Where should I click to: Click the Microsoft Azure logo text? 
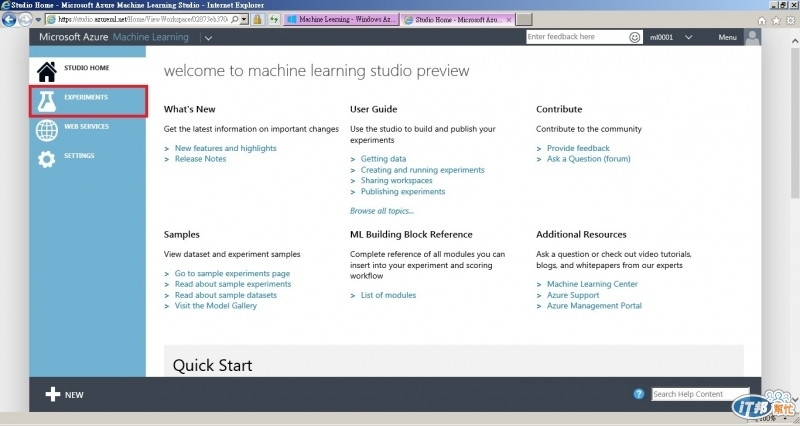[x=73, y=37]
